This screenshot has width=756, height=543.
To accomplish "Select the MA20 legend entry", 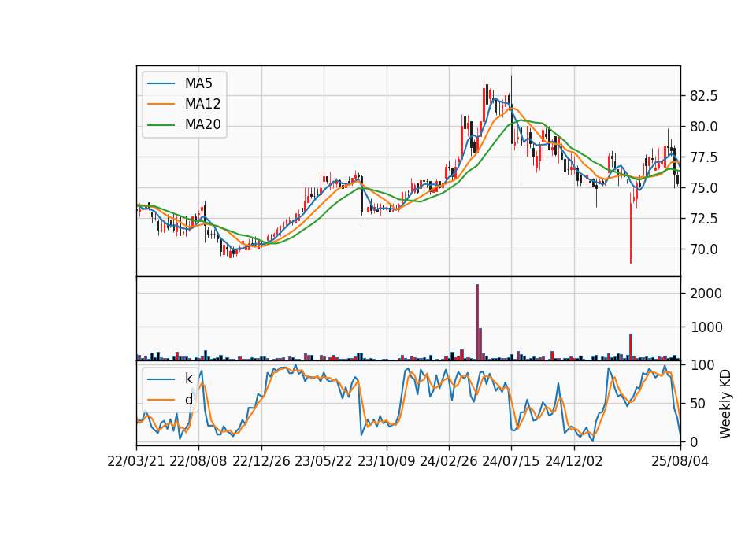I will 184,125.
